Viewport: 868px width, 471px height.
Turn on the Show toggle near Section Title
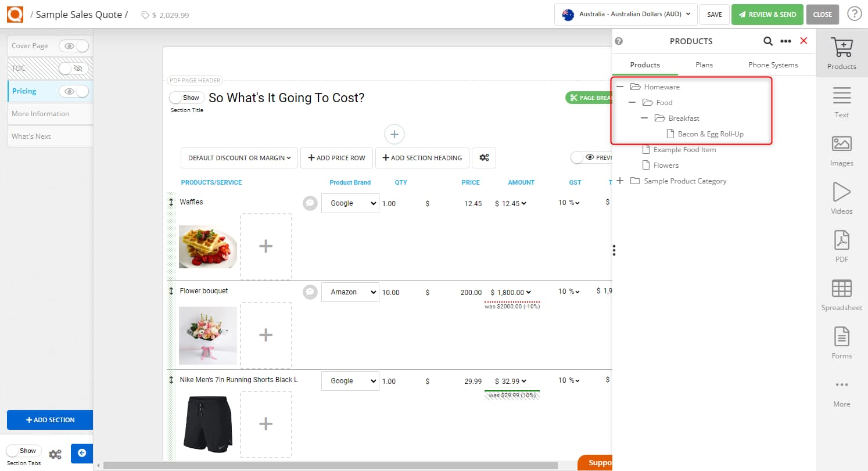186,97
